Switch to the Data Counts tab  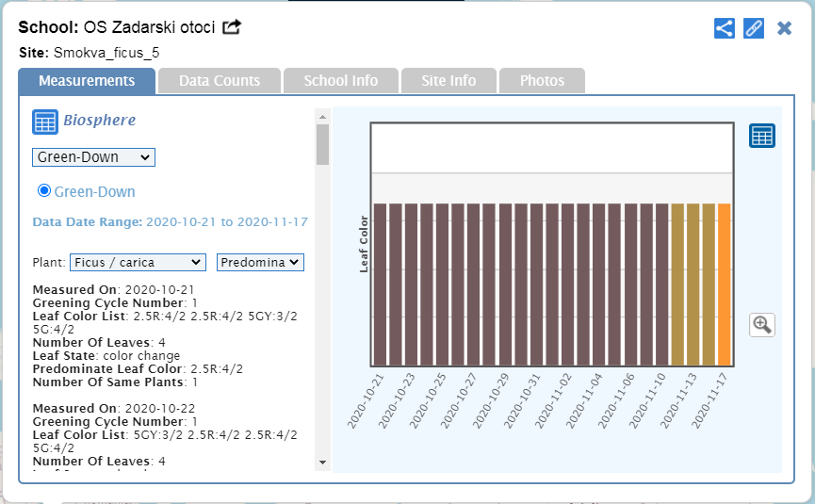pos(220,81)
